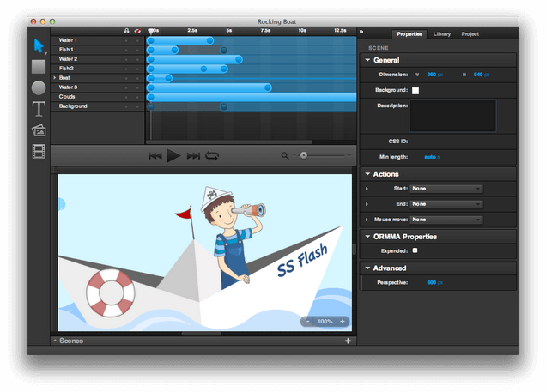Zoom out the canvas with minus button
The height and width of the screenshot is (392, 546).
pyautogui.click(x=308, y=322)
